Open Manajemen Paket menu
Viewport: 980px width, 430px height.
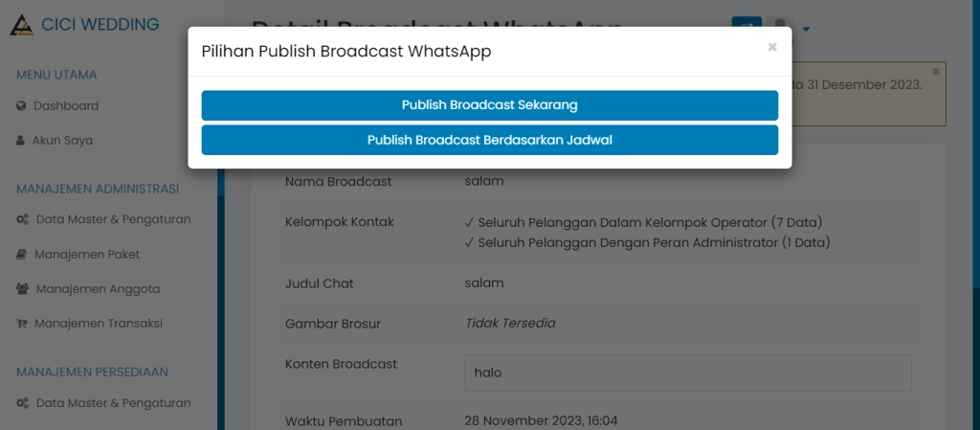click(x=87, y=255)
